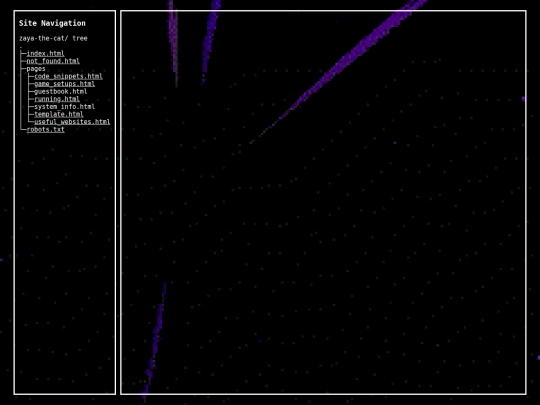View the robots.txt file link
Screen dimensions: 540x405
tap(45, 129)
